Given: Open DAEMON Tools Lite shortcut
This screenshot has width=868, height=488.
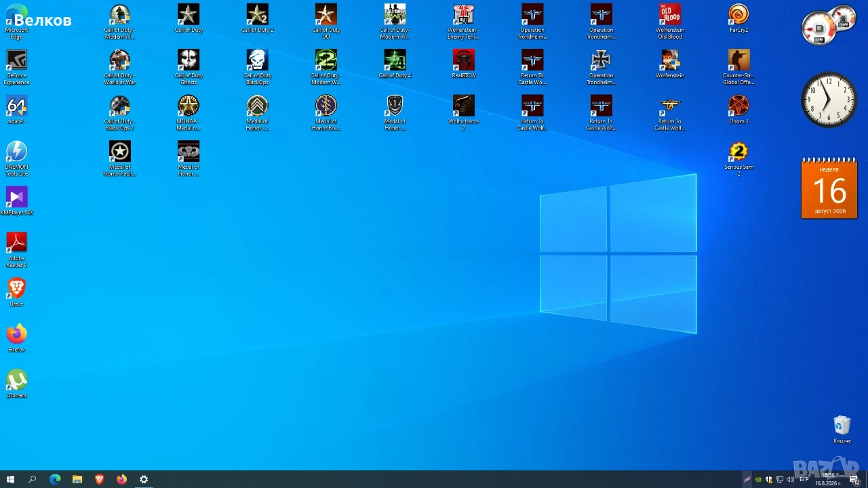Looking at the screenshot, I should [x=16, y=159].
